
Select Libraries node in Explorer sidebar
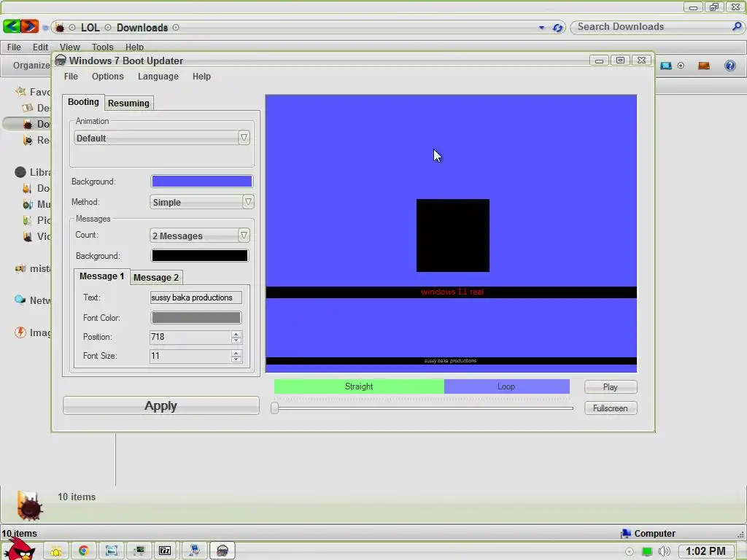click(20, 172)
